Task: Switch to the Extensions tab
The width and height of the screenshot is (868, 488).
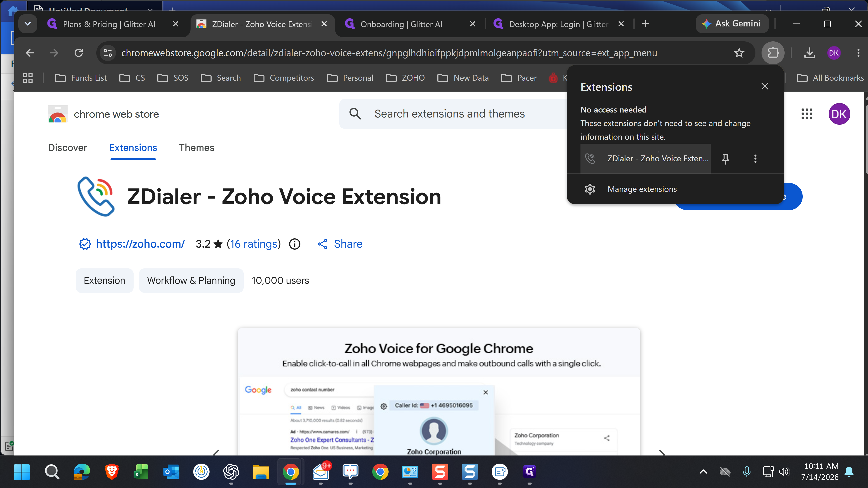Action: [133, 148]
